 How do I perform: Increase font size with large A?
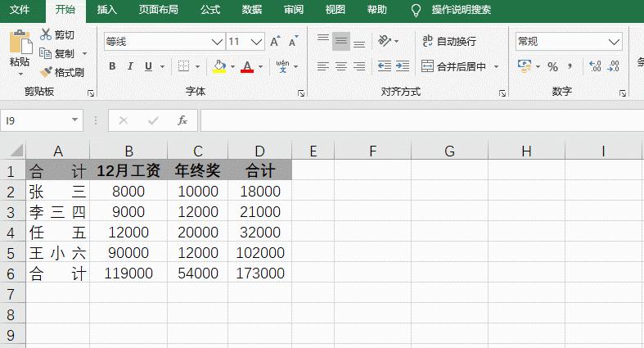click(275, 41)
